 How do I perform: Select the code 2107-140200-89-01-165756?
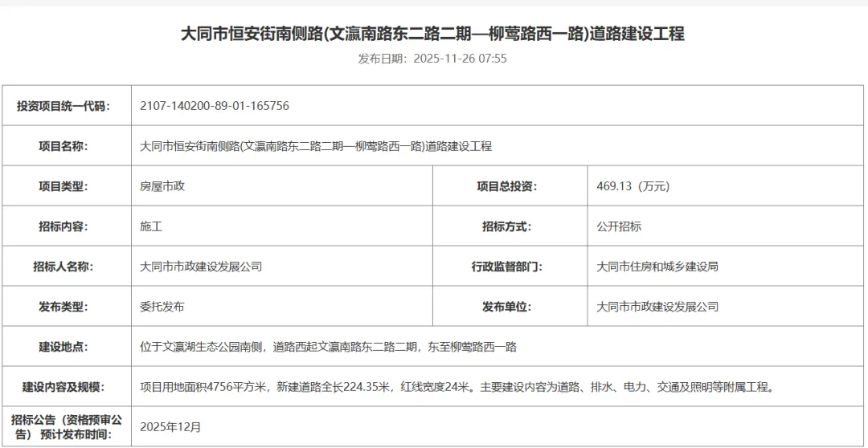click(215, 106)
